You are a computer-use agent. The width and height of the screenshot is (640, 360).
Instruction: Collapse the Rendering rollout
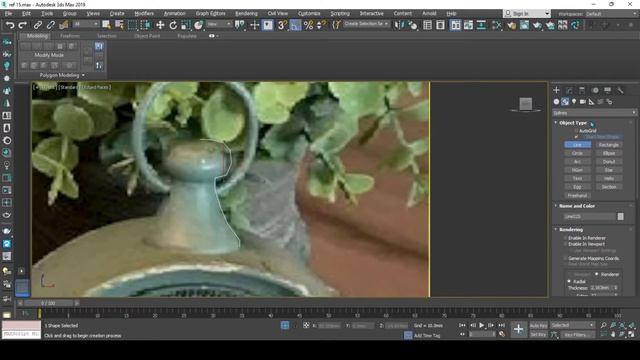tap(571, 230)
